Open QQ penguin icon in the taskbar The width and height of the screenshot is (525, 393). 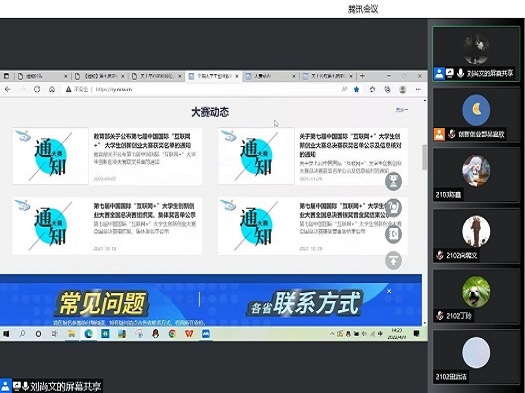tap(155, 333)
